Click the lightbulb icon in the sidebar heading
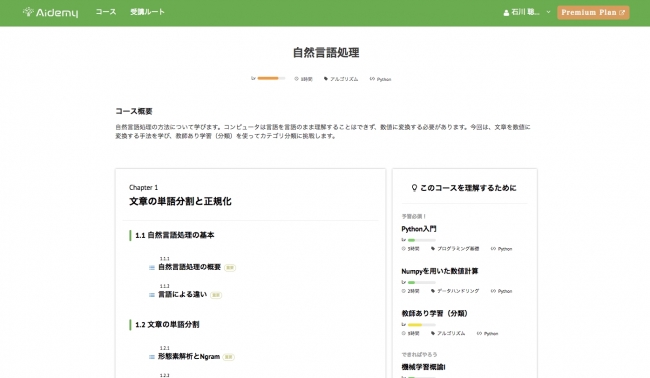 point(414,188)
